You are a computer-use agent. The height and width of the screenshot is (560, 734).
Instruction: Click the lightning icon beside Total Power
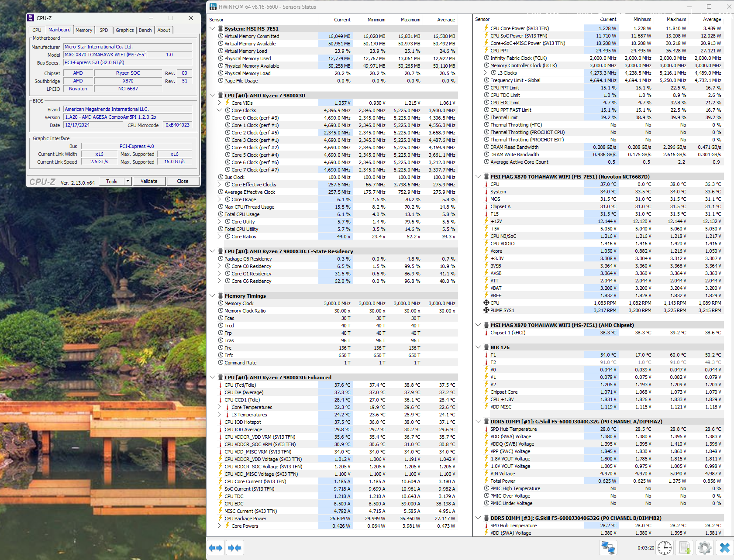point(486,481)
